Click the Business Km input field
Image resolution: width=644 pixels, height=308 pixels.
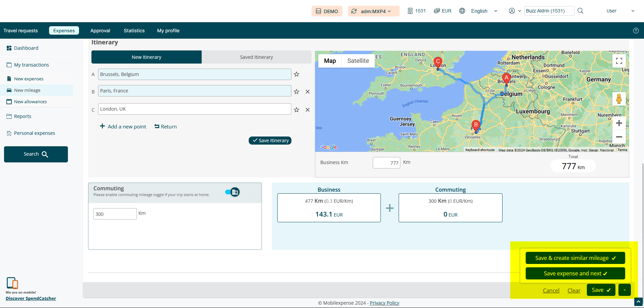click(x=386, y=163)
